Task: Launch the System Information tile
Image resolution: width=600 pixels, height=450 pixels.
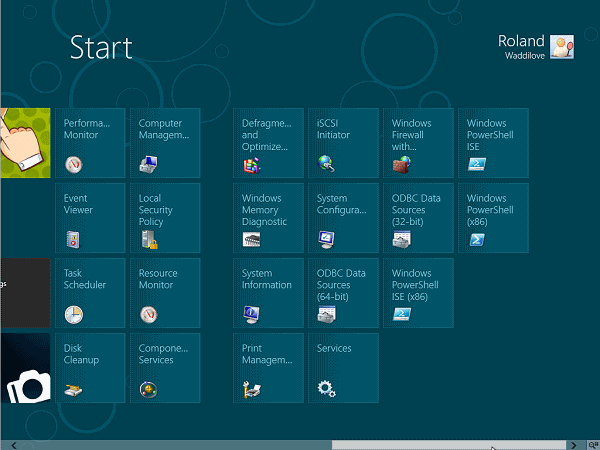Action: click(269, 293)
